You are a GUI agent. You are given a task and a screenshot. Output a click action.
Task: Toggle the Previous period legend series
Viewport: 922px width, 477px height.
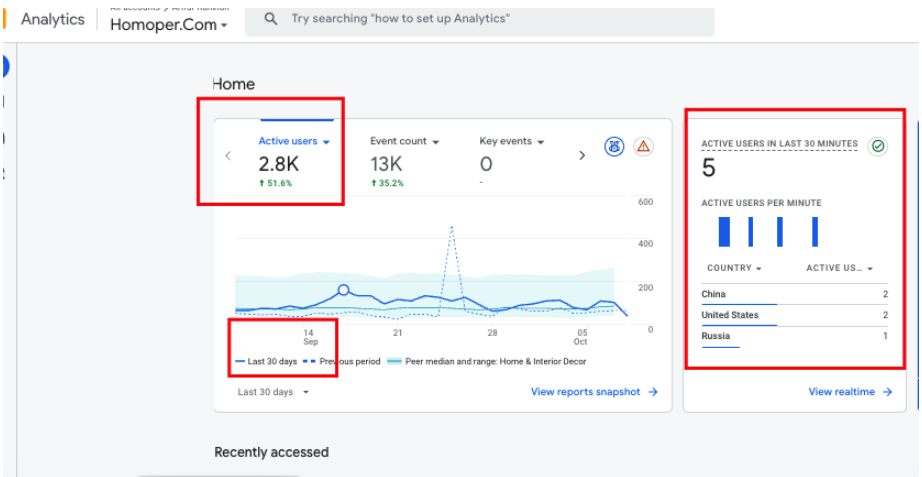pyautogui.click(x=344, y=361)
